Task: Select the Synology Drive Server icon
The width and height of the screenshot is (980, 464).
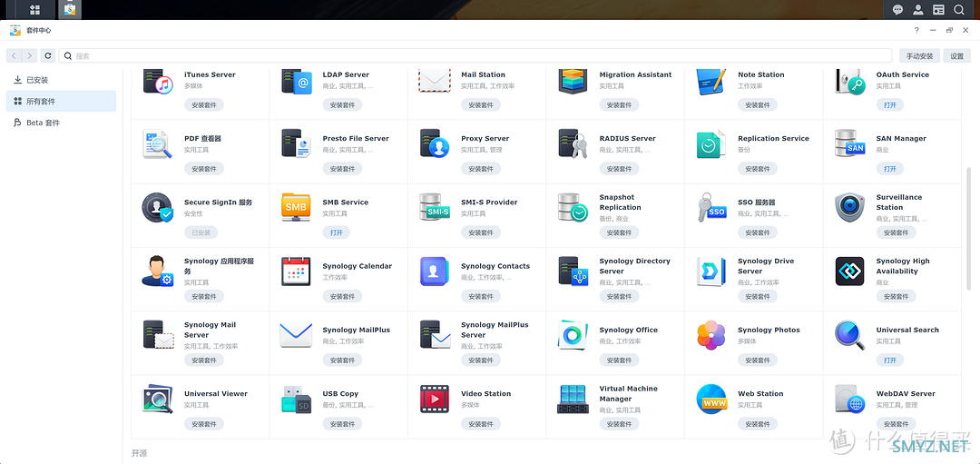Action: tap(711, 271)
